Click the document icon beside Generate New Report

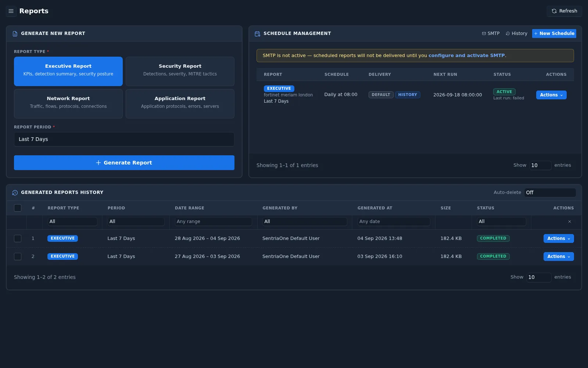[x=15, y=33]
